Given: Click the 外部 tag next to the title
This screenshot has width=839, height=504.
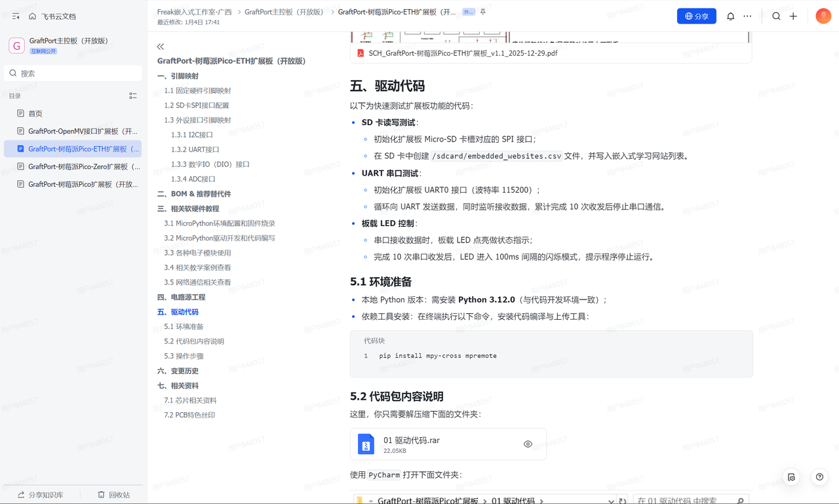Looking at the screenshot, I should [469, 12].
